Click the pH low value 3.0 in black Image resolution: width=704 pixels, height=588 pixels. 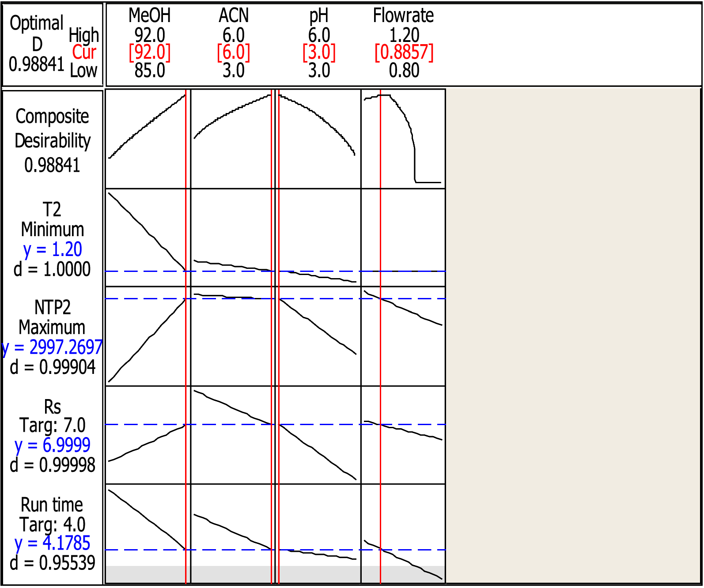click(x=319, y=71)
